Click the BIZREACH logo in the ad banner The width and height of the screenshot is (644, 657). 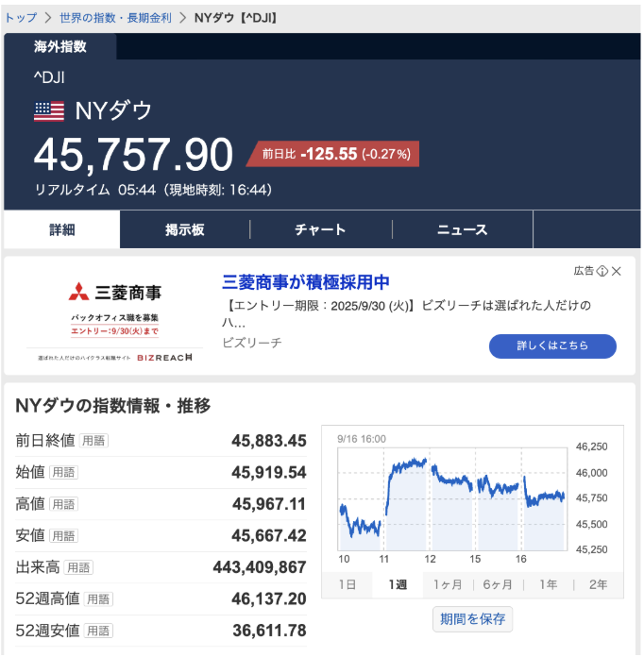[164, 358]
